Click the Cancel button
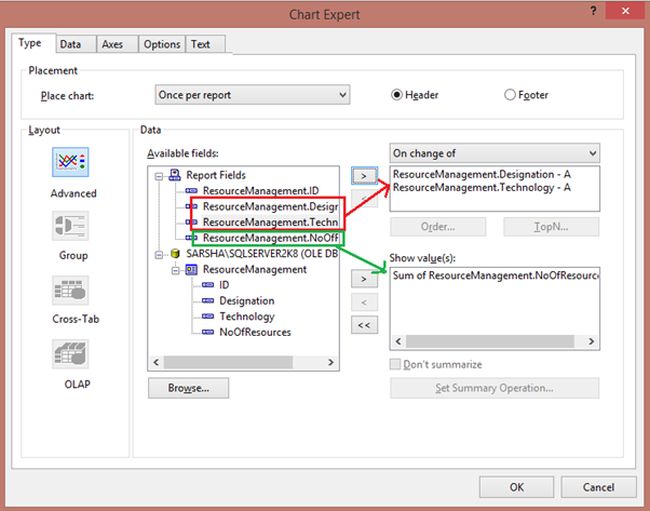Viewport: 650px width, 511px height. [x=599, y=487]
